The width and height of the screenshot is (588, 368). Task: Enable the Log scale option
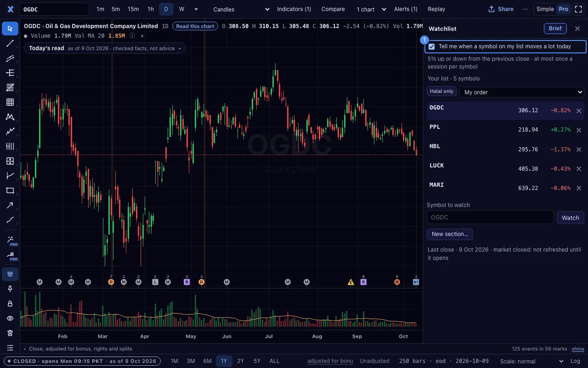pyautogui.click(x=575, y=361)
